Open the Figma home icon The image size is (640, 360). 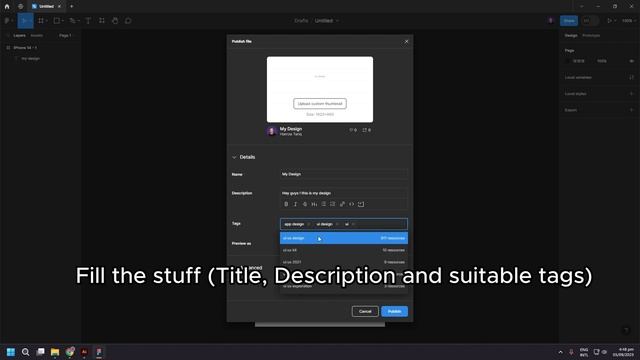(7, 7)
